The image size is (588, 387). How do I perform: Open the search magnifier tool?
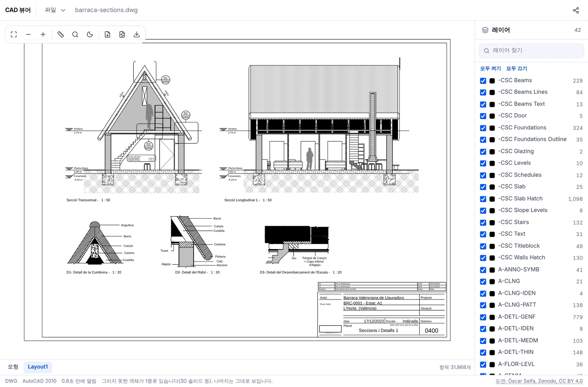(x=75, y=35)
